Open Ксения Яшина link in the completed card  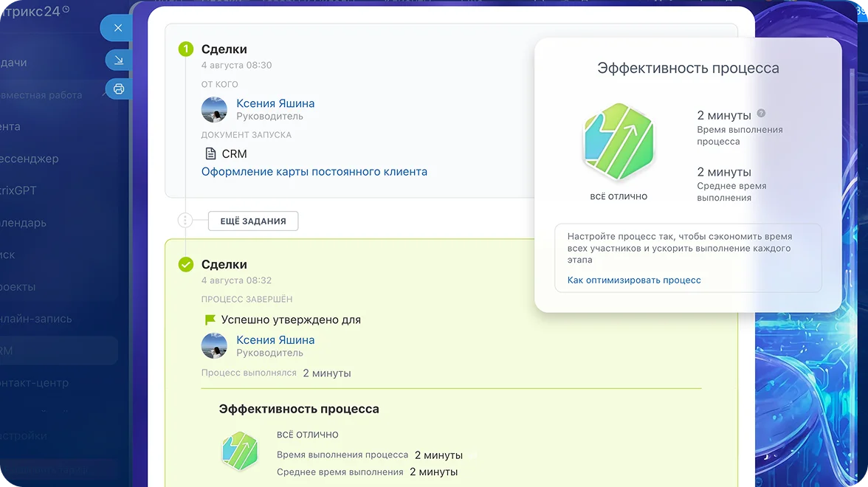pos(275,339)
